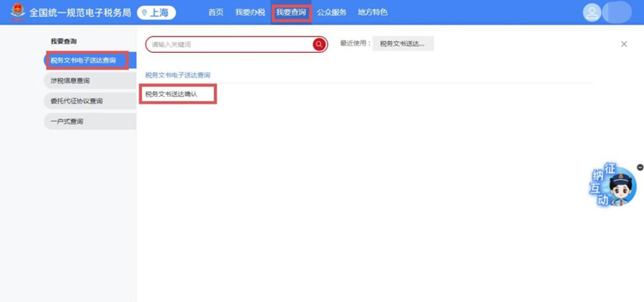Image resolution: width=644 pixels, height=302 pixels.
Task: Open the user avatar icon
Action: pyautogui.click(x=592, y=13)
